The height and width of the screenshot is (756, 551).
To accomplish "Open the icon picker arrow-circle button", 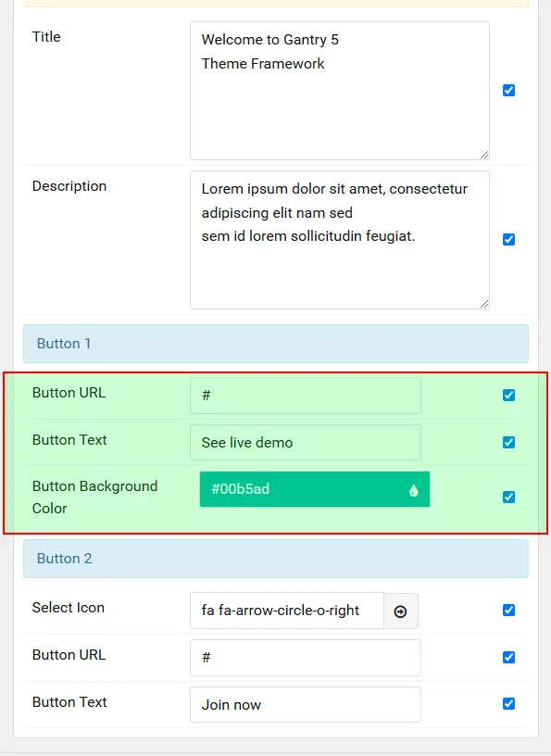I will pyautogui.click(x=401, y=611).
